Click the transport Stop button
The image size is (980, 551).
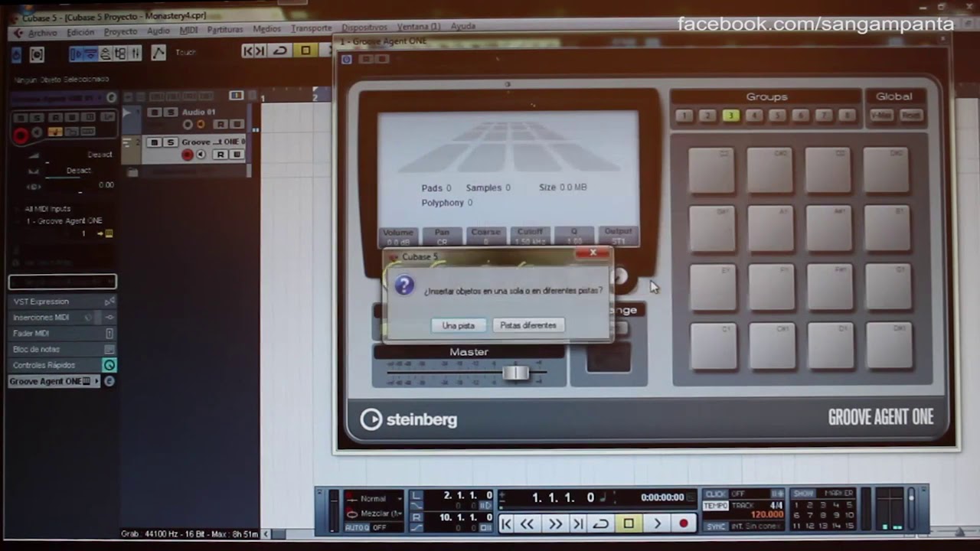629,523
